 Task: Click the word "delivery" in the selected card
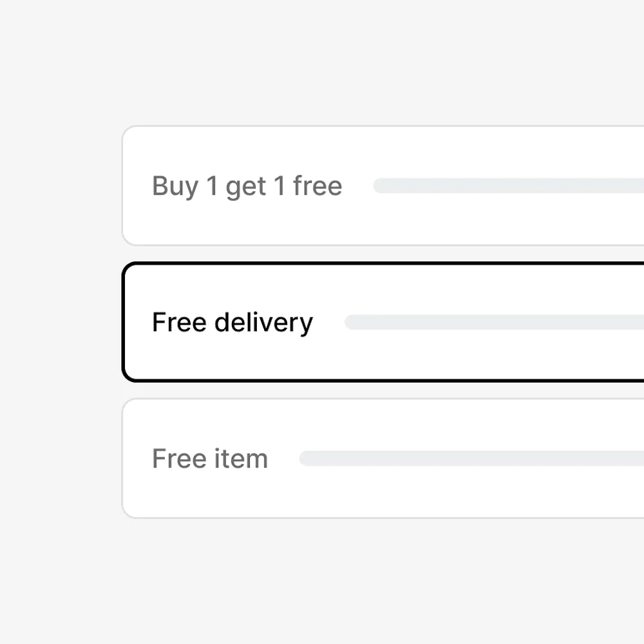pyautogui.click(x=263, y=322)
